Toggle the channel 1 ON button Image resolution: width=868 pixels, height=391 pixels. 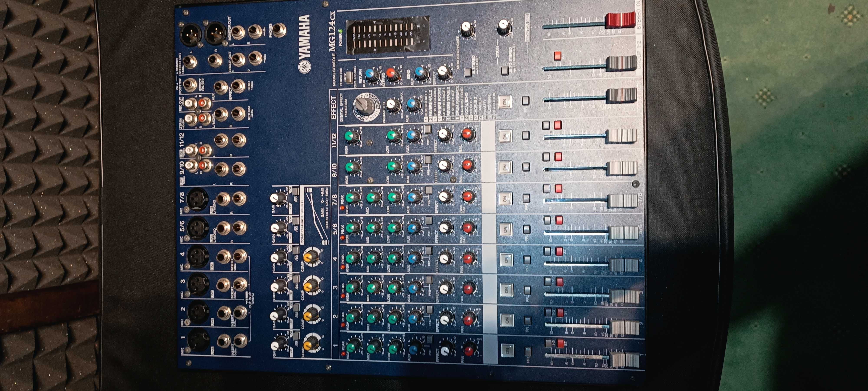507,351
